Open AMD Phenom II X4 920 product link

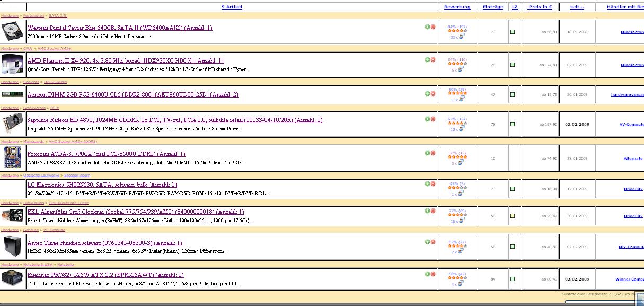point(126,61)
